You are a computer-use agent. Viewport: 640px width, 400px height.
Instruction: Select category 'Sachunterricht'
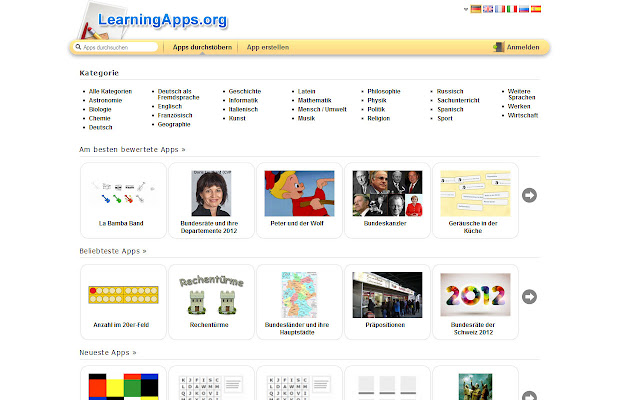pos(458,100)
